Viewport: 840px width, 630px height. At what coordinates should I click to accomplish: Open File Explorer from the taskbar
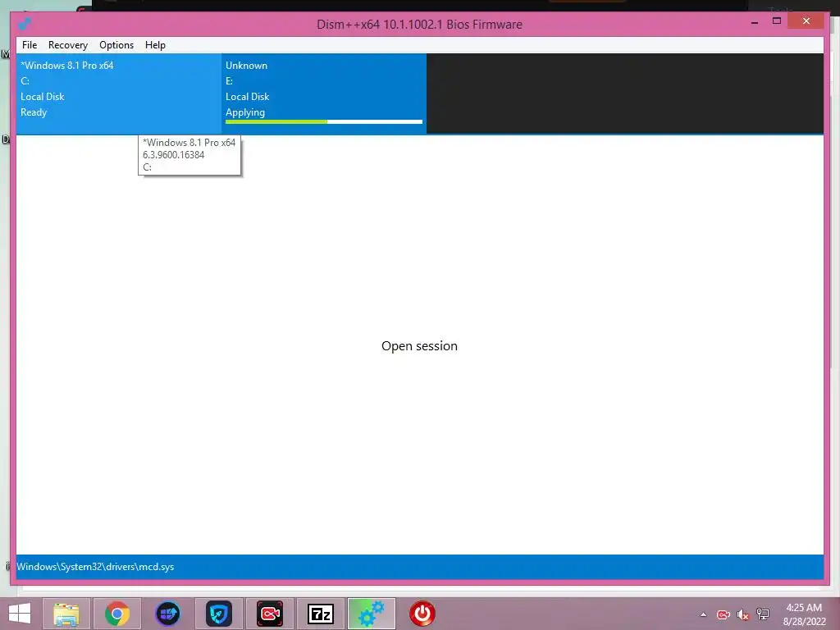click(x=66, y=614)
